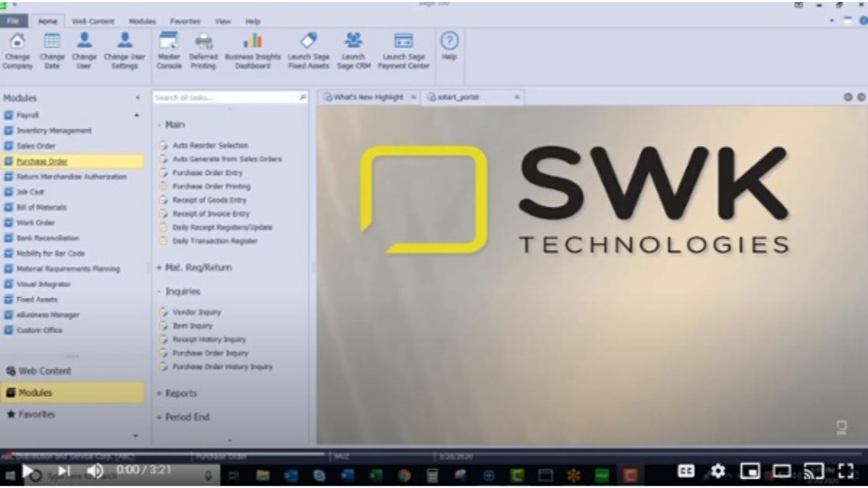
Task: Open Change User Settings
Action: coord(124,51)
